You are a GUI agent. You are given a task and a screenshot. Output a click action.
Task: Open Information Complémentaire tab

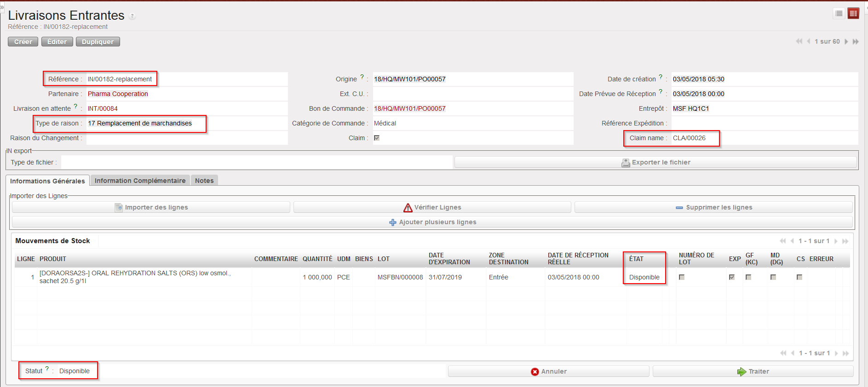(x=140, y=181)
